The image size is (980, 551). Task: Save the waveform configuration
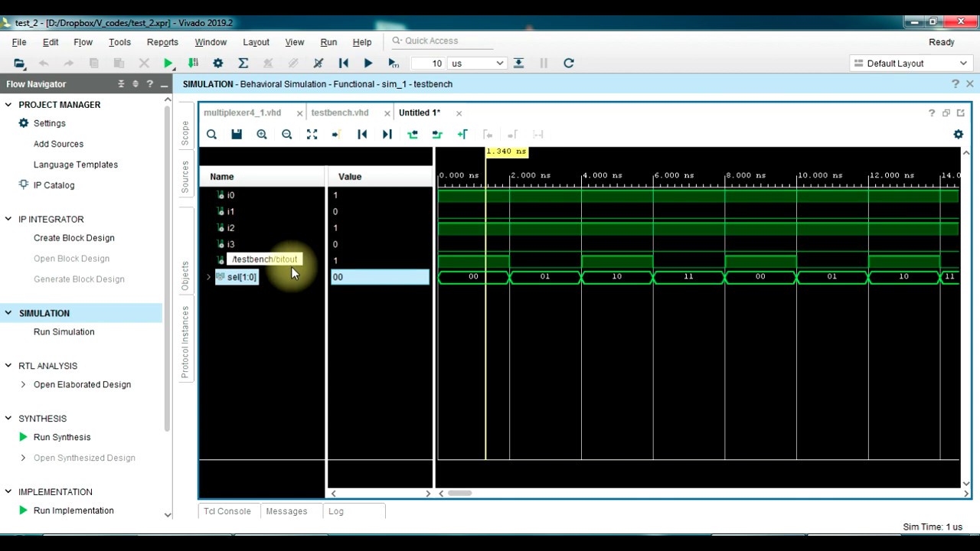[x=237, y=135]
